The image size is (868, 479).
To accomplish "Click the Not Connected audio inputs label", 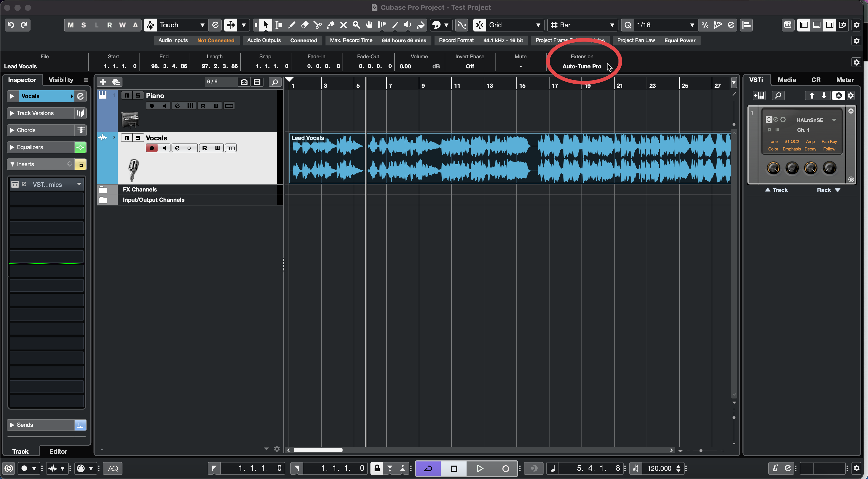I will click(x=216, y=41).
